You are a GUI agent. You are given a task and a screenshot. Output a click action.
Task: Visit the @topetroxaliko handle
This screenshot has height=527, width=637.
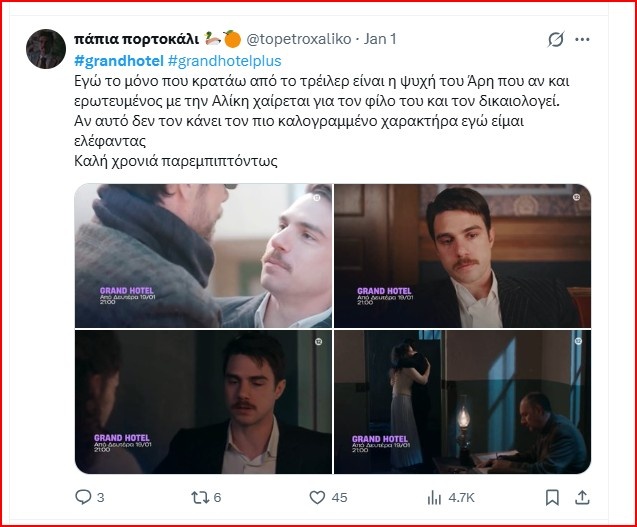pyautogui.click(x=299, y=39)
